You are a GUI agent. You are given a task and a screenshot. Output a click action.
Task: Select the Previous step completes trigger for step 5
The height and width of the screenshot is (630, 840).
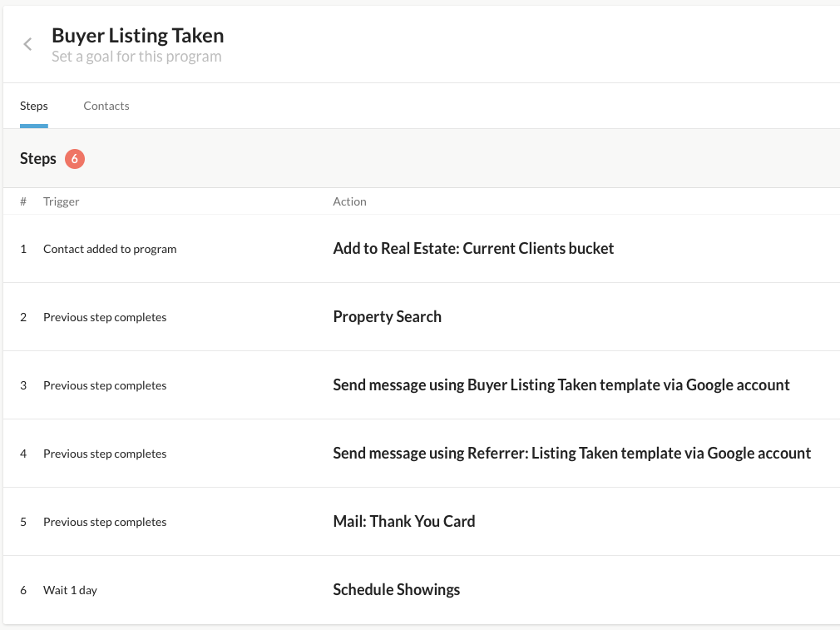point(105,522)
